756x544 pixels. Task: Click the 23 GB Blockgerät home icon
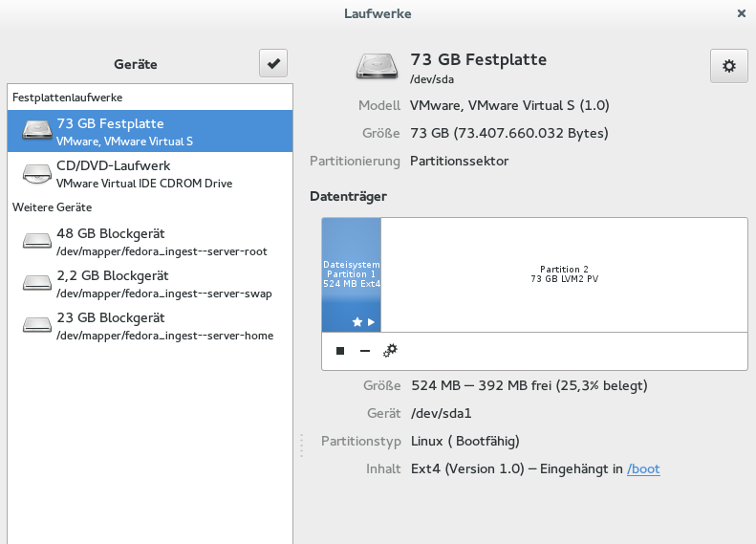point(37,326)
